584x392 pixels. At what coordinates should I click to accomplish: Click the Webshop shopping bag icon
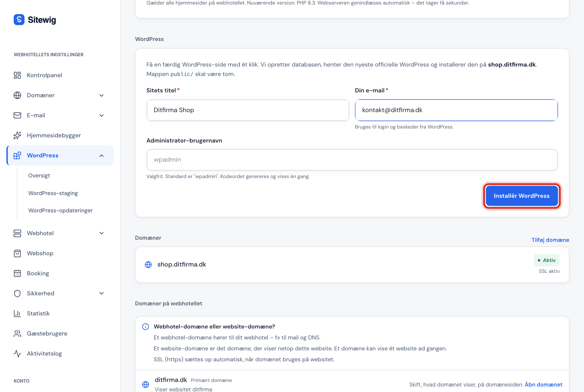click(x=17, y=253)
